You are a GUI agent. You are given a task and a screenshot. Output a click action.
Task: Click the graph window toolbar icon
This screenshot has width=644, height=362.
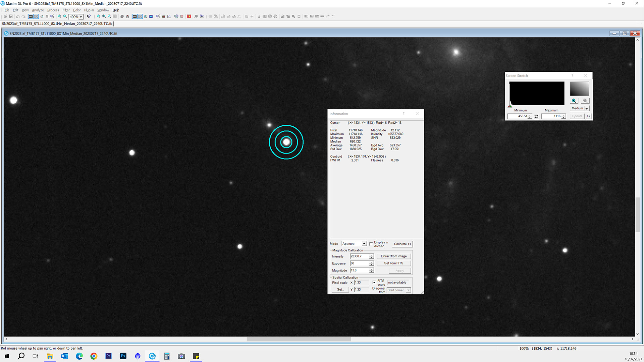[x=169, y=16]
